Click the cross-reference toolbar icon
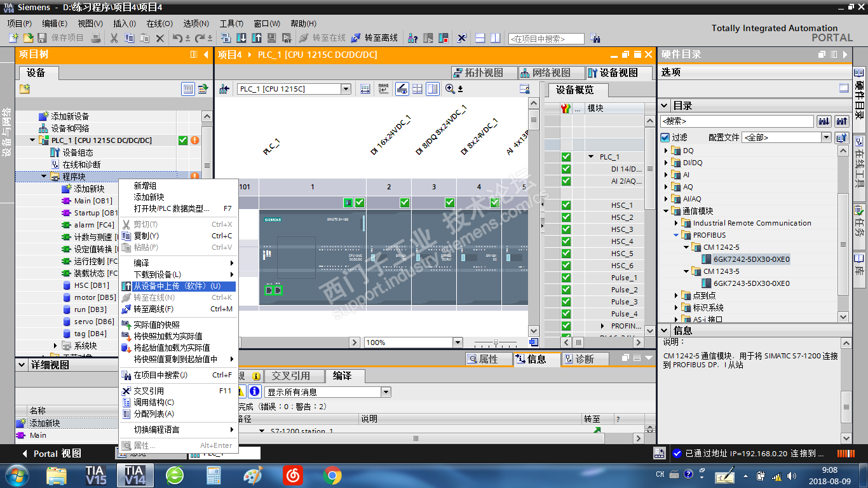Screen dimensions: 868x488 click(x=462, y=38)
